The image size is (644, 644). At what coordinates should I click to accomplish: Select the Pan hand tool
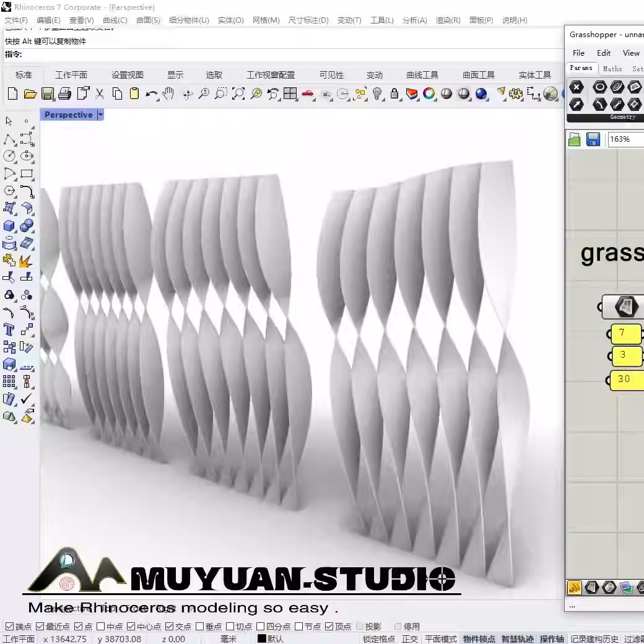tap(167, 94)
